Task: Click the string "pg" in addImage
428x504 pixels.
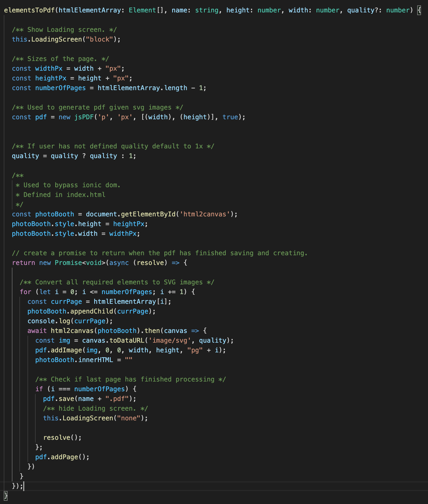Action: 195,350
